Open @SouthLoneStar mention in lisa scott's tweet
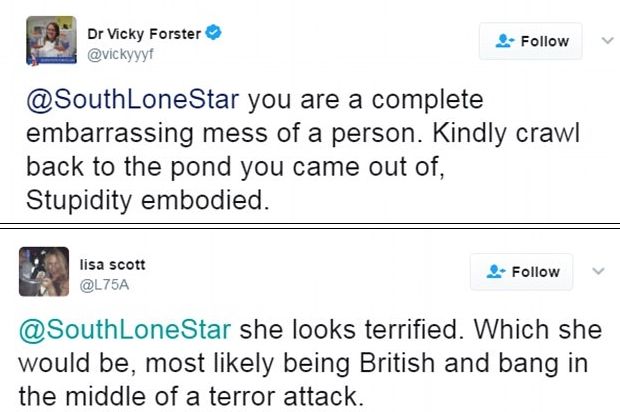This screenshot has height=412, width=620. pyautogui.click(x=128, y=330)
